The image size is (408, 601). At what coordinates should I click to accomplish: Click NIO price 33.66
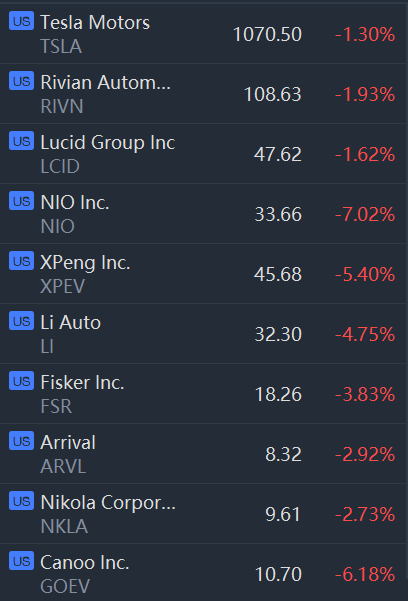coord(278,214)
